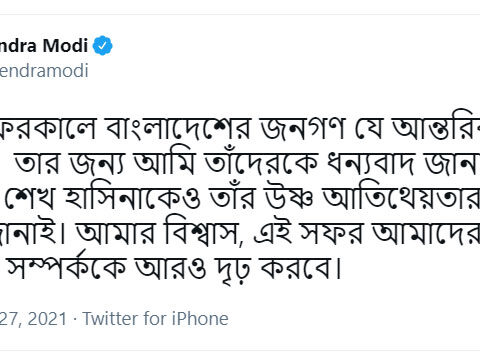This screenshot has height=363, width=480.
Task: Click the word 'তাঁদেরকে' in the second line
Action: (261, 163)
